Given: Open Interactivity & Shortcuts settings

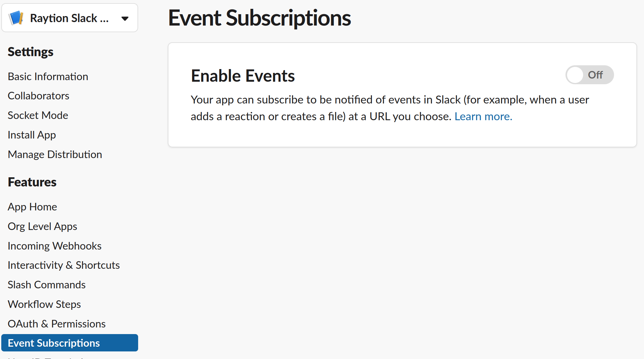Looking at the screenshot, I should pyautogui.click(x=63, y=265).
